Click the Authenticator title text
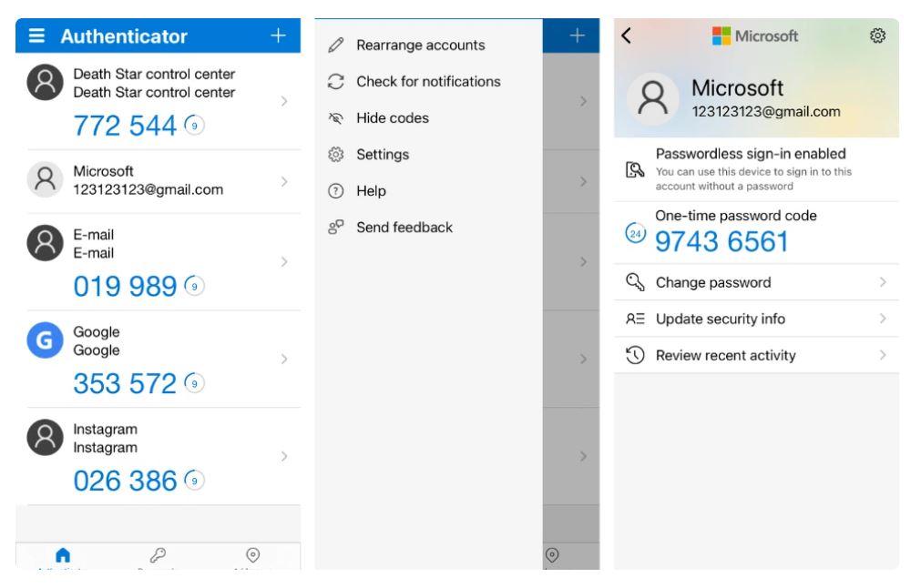Screen dimensions: 921x588 tap(124, 36)
